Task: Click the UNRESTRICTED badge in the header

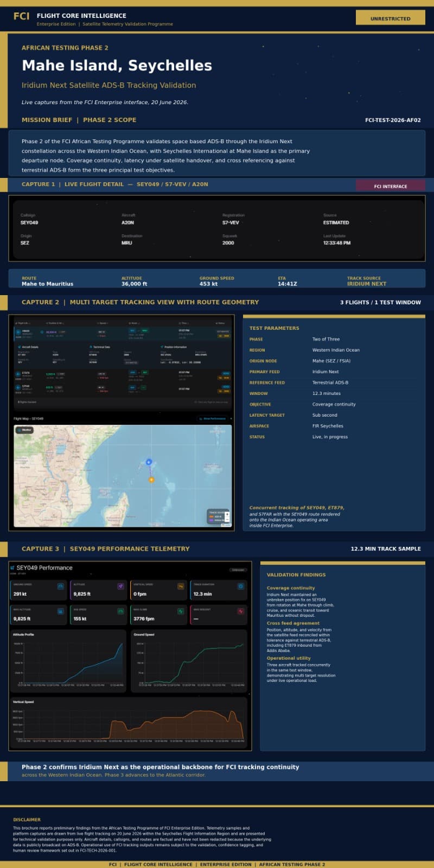Action: coord(391,18)
